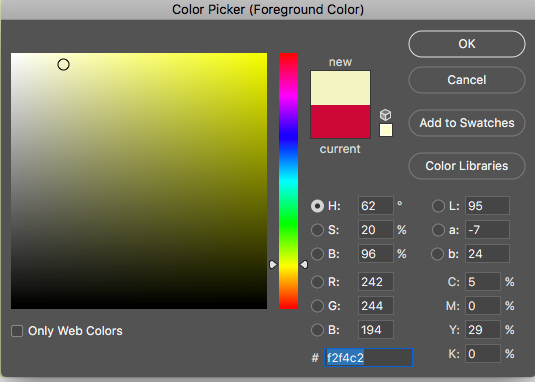
Task: Click the web-safe color cube warning icon
Action: pyautogui.click(x=386, y=115)
